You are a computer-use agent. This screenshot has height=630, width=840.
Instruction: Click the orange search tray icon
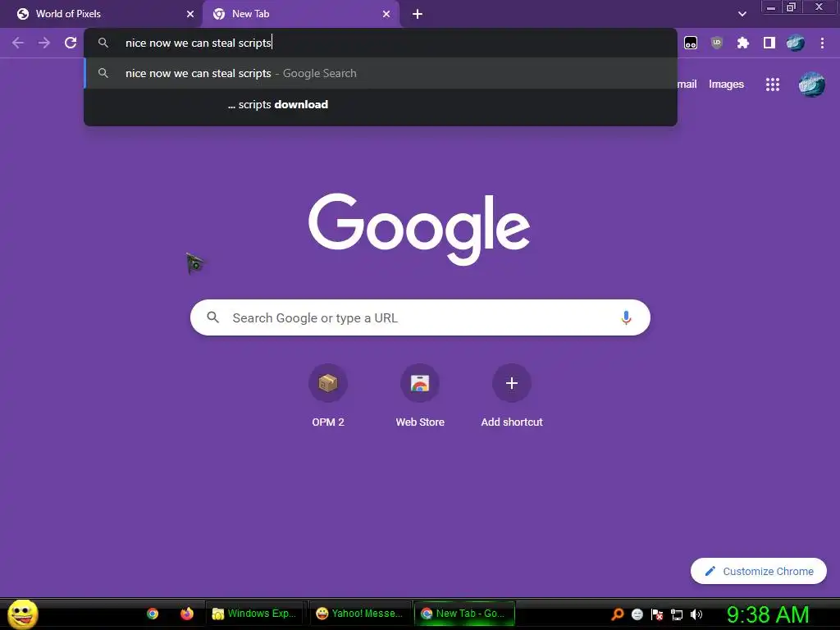[618, 614]
